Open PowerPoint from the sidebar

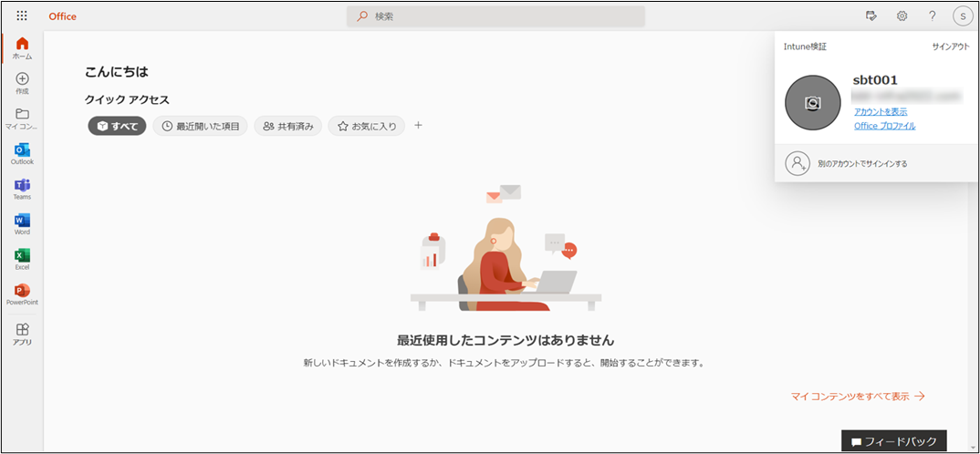point(22,294)
